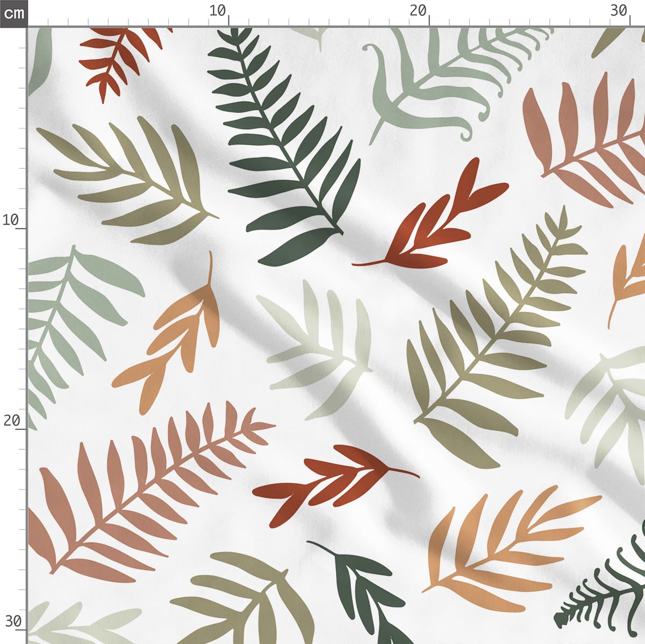Click the orange palm leaf at lower right
Viewport: 645px width, 644px height.
pos(500,554)
